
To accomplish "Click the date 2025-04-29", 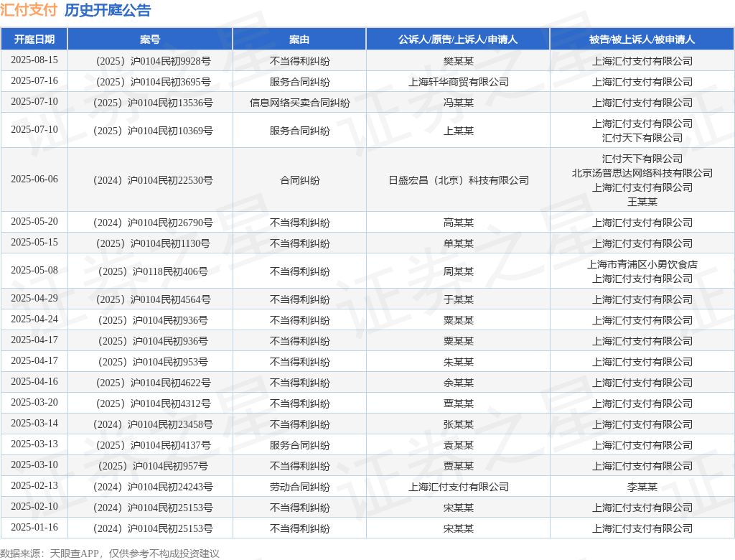I will click(x=34, y=298).
